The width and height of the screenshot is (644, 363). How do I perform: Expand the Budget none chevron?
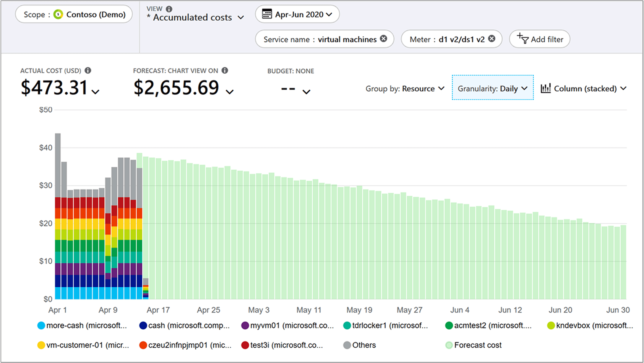tap(306, 92)
